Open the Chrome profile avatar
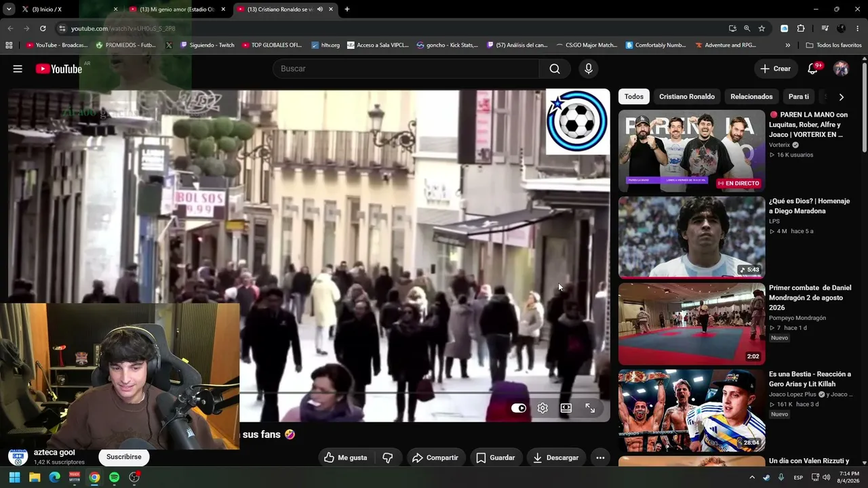The width and height of the screenshot is (868, 488). (842, 28)
